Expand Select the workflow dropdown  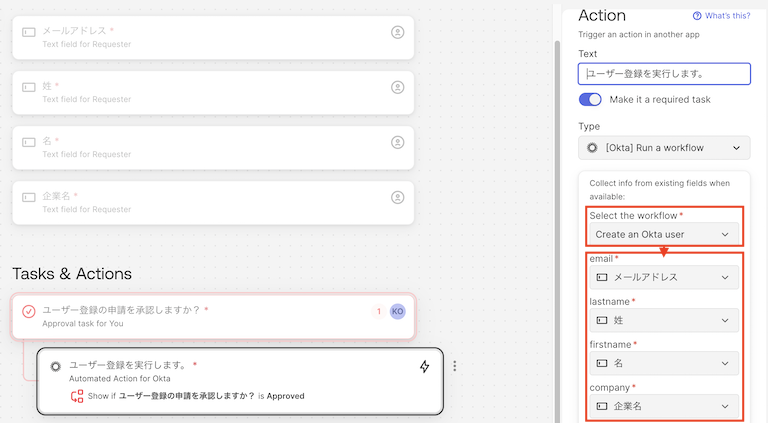[664, 234]
